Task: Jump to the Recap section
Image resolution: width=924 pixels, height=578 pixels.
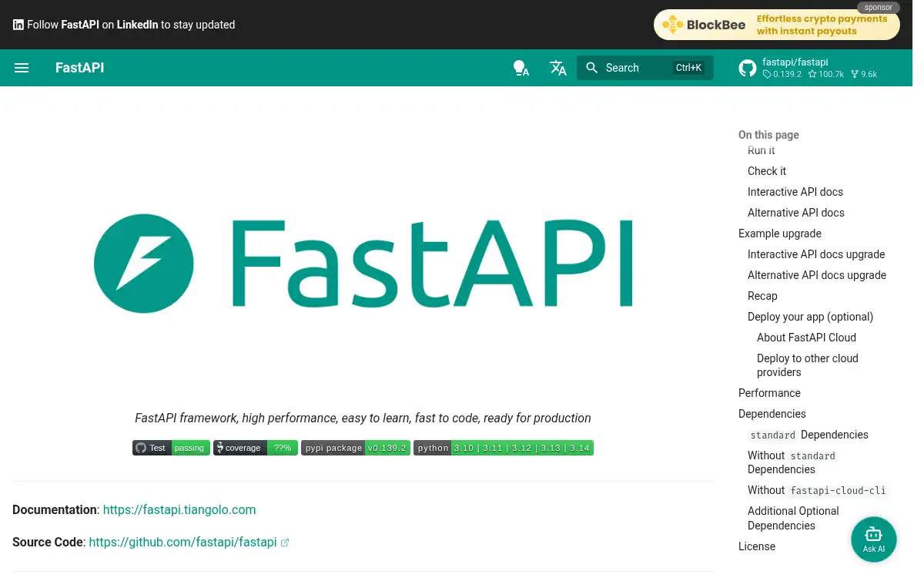Action: (762, 296)
